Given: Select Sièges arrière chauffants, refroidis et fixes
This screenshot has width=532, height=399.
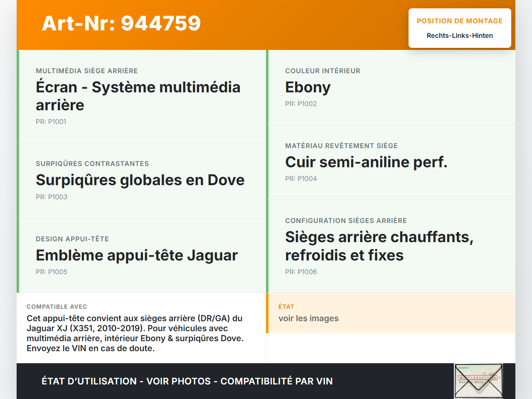Looking at the screenshot, I should [379, 246].
